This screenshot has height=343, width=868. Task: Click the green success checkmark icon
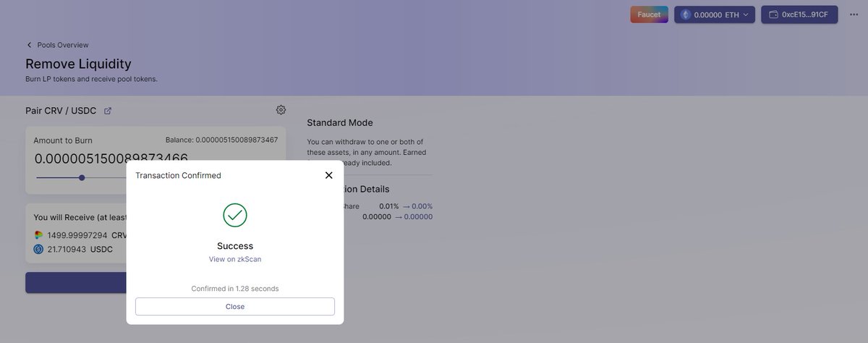235,215
